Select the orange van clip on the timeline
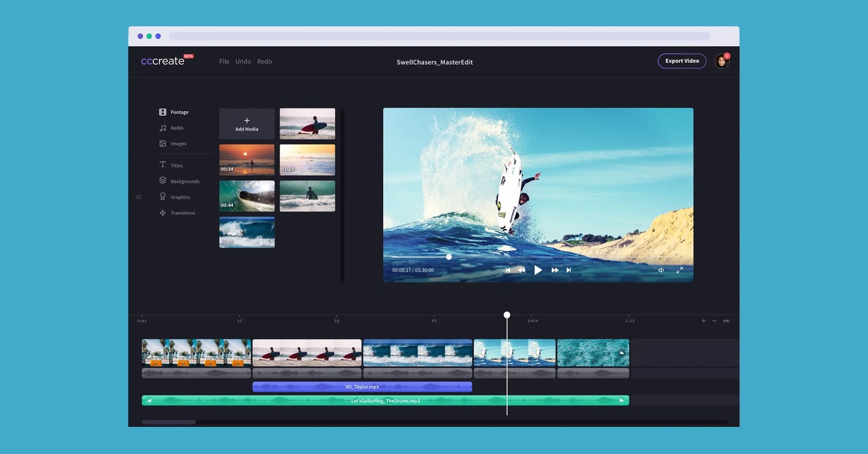868x454 pixels. pos(196,353)
